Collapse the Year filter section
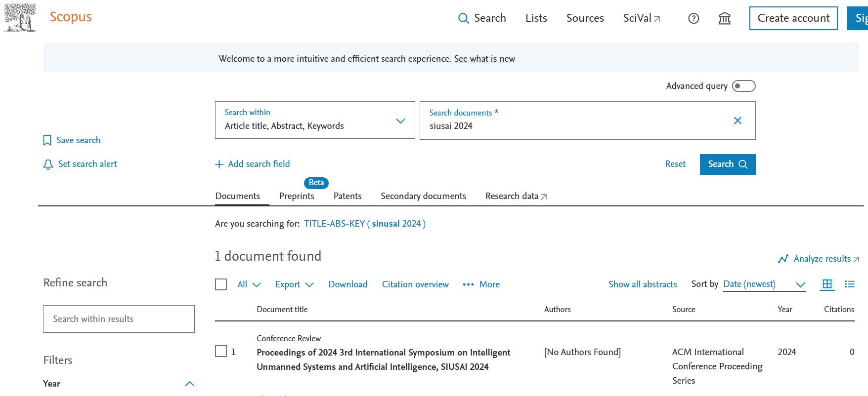This screenshot has height=396, width=868. (x=189, y=384)
